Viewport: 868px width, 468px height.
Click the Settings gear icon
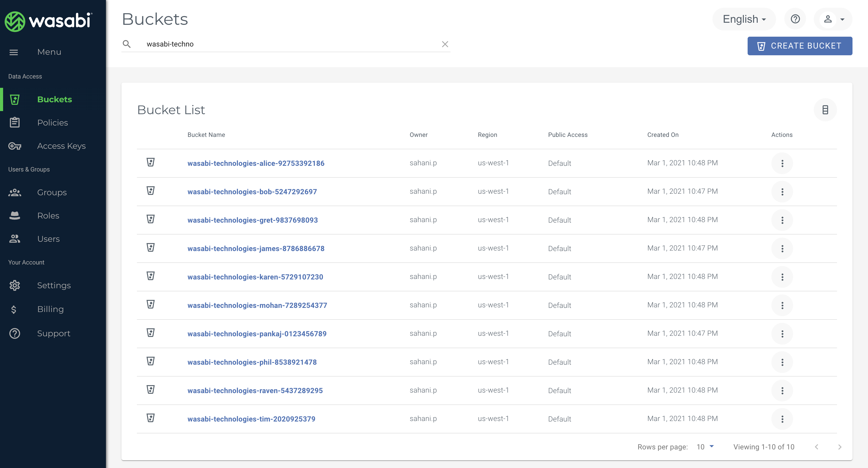point(14,285)
